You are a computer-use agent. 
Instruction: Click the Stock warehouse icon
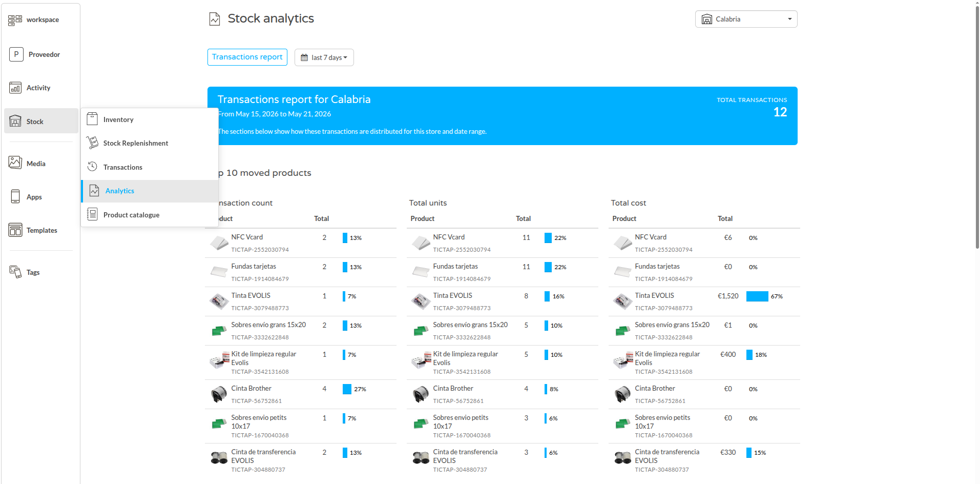coord(15,121)
